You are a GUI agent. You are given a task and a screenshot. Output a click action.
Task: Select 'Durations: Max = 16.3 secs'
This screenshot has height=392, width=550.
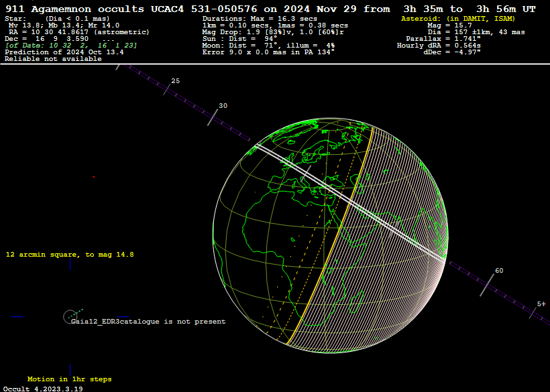[260, 19]
